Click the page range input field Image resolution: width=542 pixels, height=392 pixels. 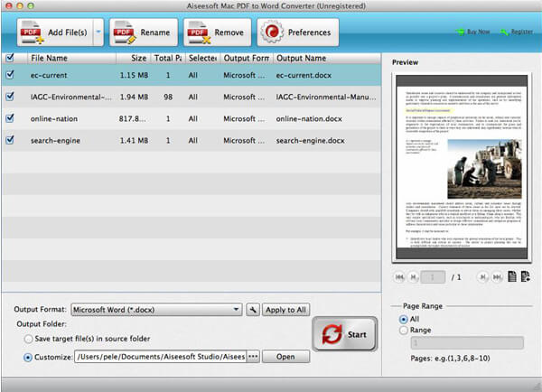[x=467, y=343]
